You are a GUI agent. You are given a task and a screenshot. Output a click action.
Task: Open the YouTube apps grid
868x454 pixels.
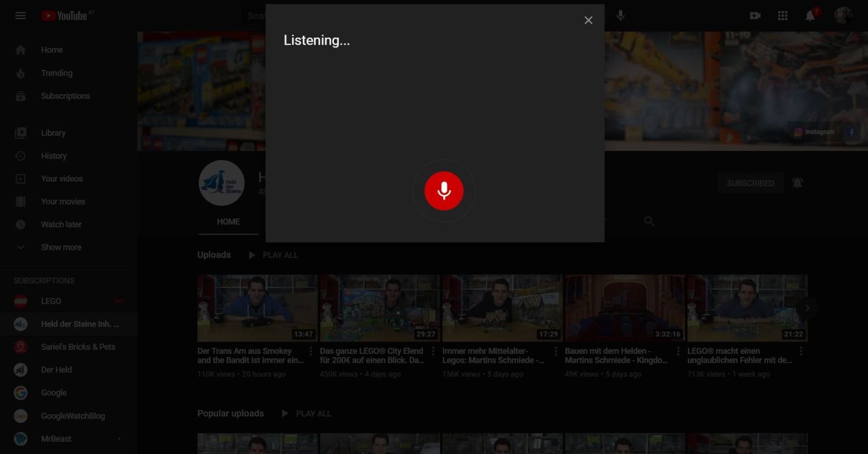(783, 16)
